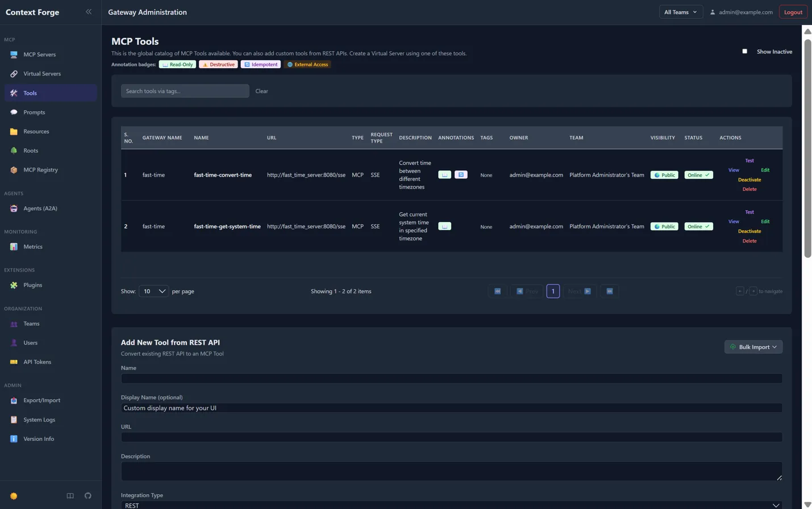Click read-only annotation icon for fast-time-get-system-time
Viewport: 812px width, 509px height.
click(x=444, y=226)
